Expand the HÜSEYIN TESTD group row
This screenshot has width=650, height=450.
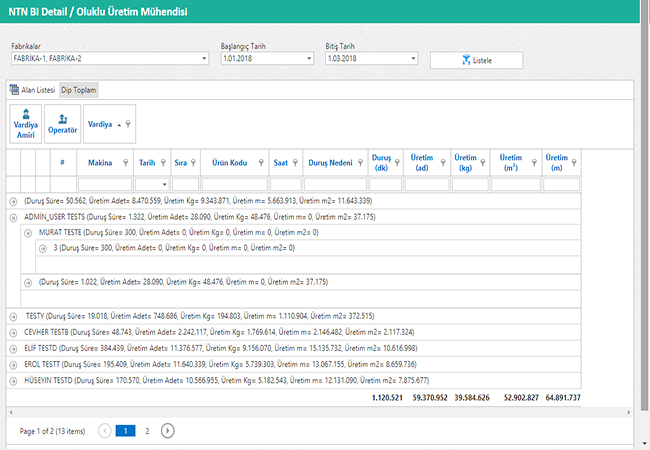click(13, 380)
